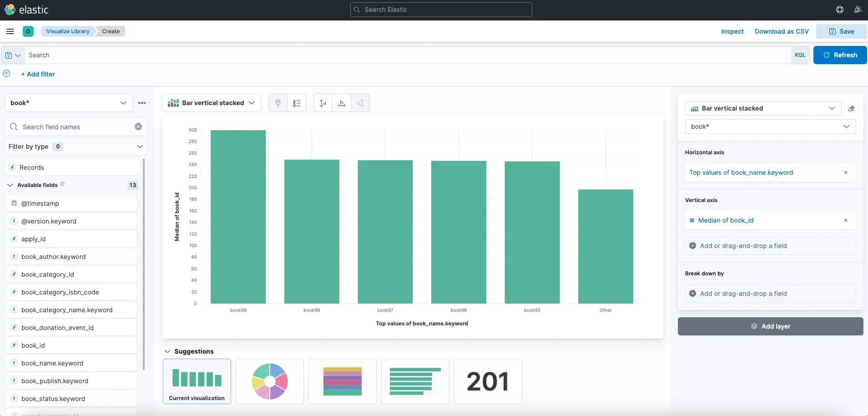Edit Median of book_id configuration
Screen dimensions: 868x416
click(x=726, y=220)
